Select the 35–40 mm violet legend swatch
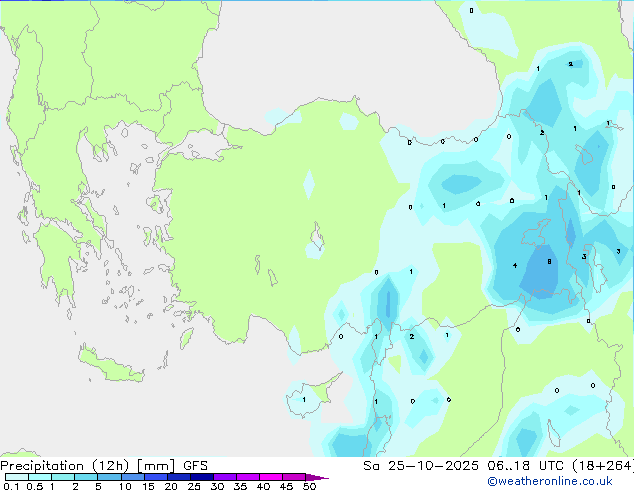 pos(248,477)
